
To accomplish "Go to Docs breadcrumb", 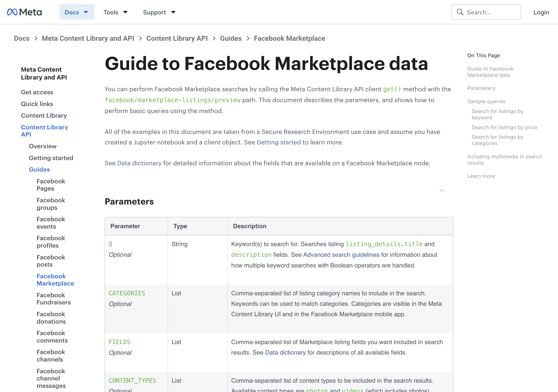I will [22, 38].
